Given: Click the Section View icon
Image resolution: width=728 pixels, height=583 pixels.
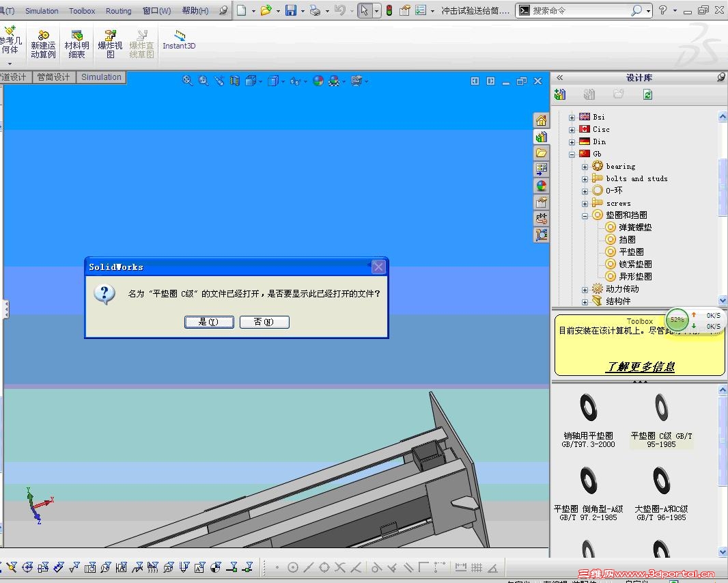Looking at the screenshot, I should 235,81.
